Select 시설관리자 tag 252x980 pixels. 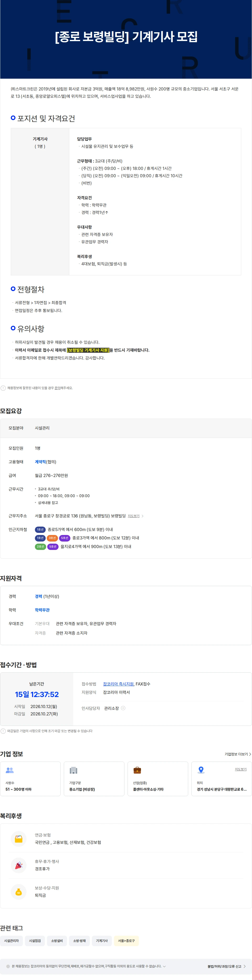point(12,940)
